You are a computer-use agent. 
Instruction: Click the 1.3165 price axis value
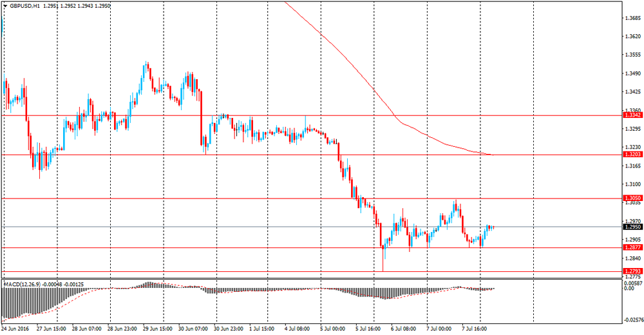tap(633, 166)
